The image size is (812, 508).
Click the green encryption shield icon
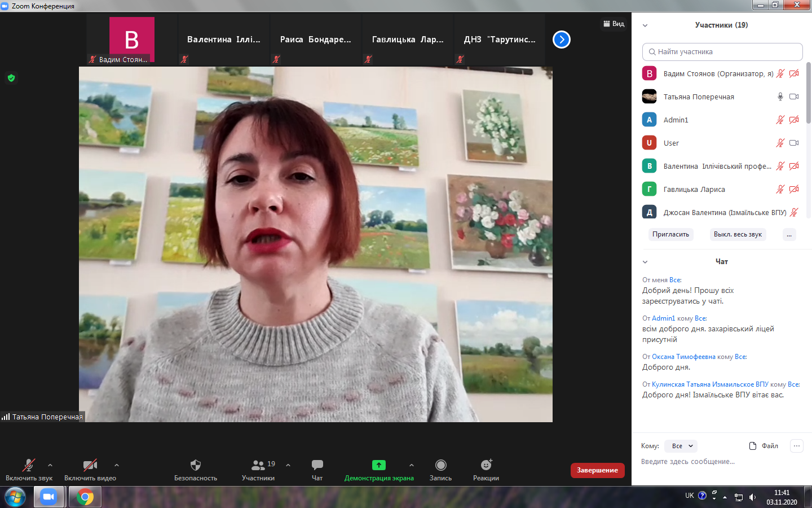pyautogui.click(x=11, y=78)
